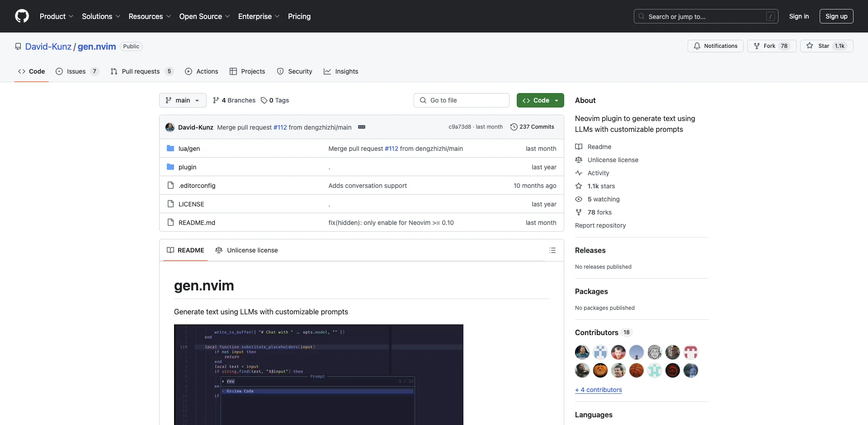Open the .editorconfig file

tap(197, 186)
